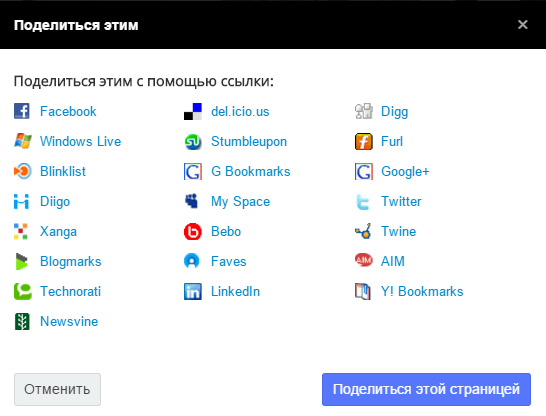
Task: Click the Digg icon
Action: (x=364, y=111)
